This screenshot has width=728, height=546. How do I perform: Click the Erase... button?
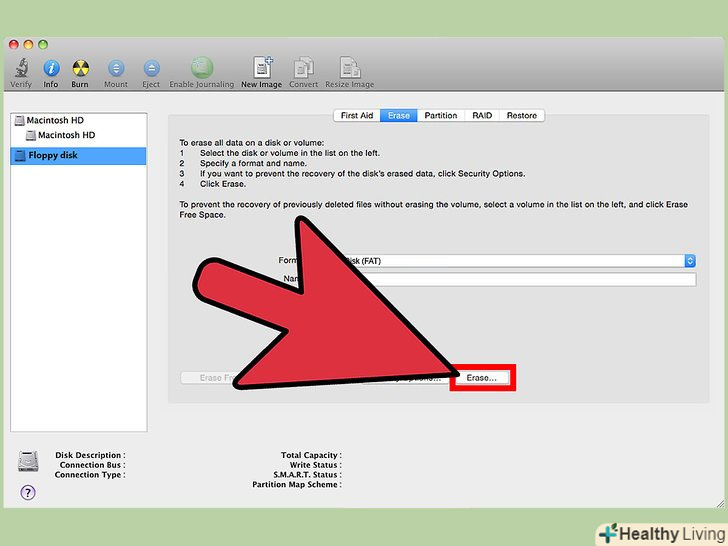[482, 378]
